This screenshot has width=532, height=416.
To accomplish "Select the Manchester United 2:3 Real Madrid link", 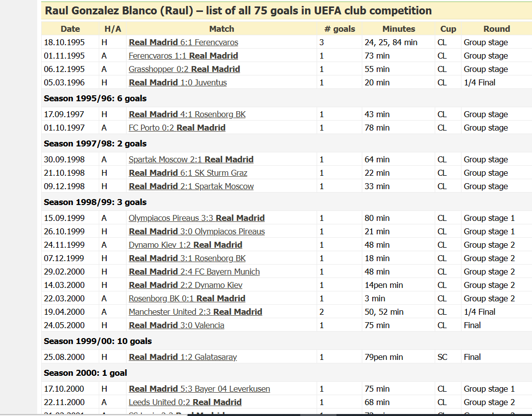I will coord(196,312).
